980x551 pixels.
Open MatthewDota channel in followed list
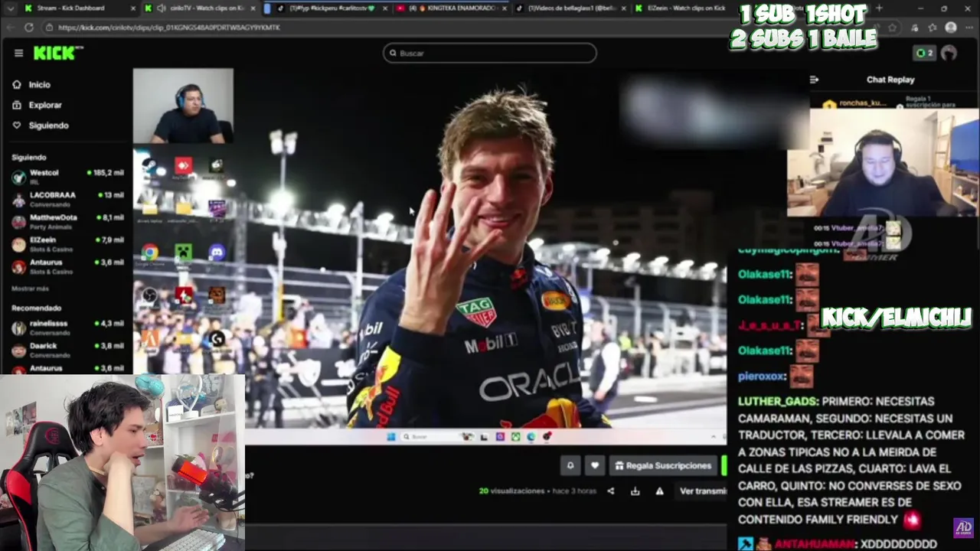pyautogui.click(x=67, y=221)
